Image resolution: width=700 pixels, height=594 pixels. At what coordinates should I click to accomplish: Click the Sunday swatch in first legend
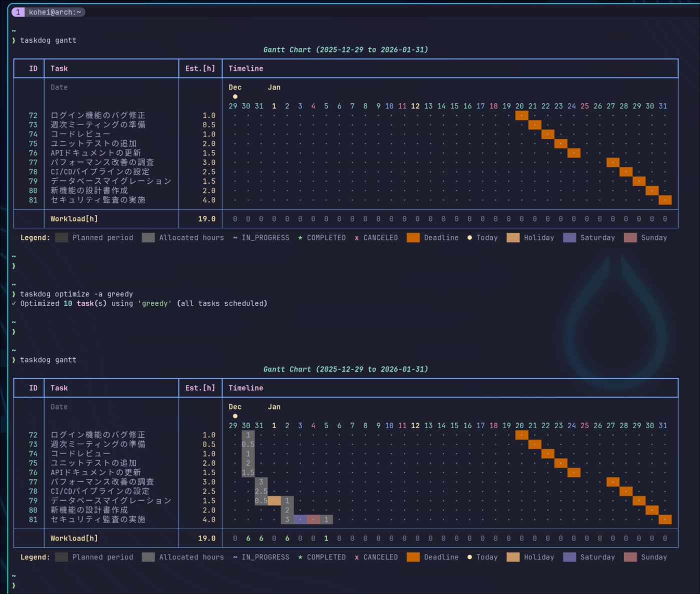click(x=630, y=238)
